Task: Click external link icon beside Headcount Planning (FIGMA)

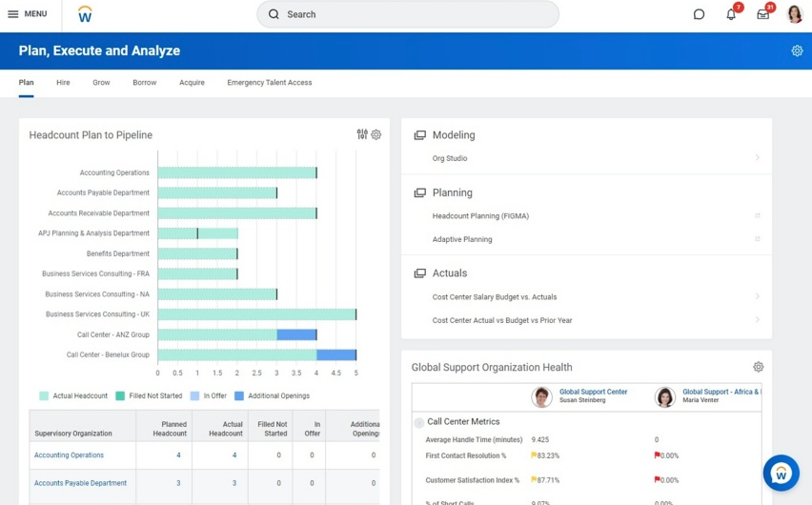Action: pyautogui.click(x=757, y=215)
